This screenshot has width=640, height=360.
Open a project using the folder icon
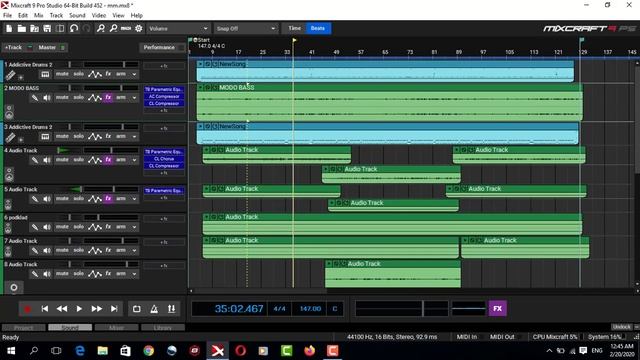pos(22,29)
